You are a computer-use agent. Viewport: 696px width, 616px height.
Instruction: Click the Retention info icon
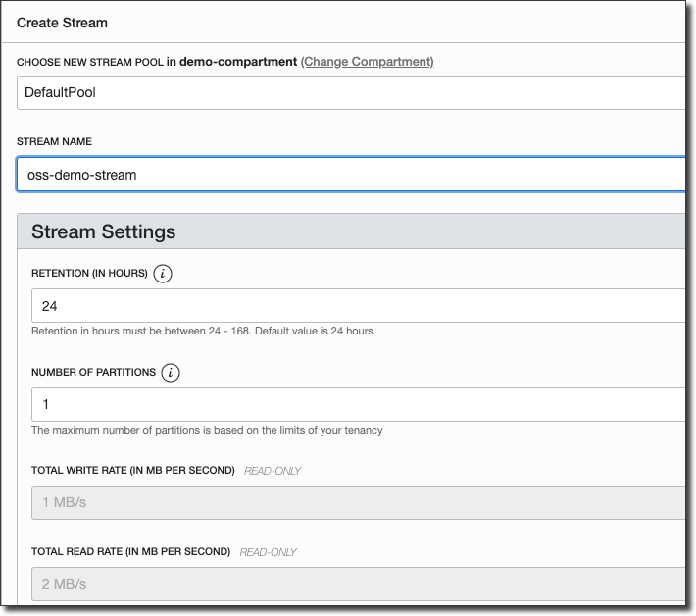coord(163,274)
